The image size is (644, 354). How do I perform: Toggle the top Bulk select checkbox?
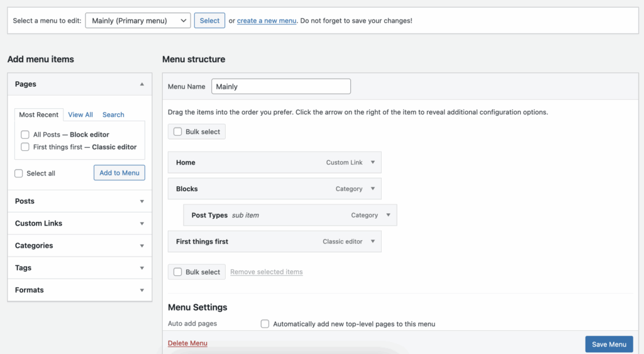tap(178, 132)
